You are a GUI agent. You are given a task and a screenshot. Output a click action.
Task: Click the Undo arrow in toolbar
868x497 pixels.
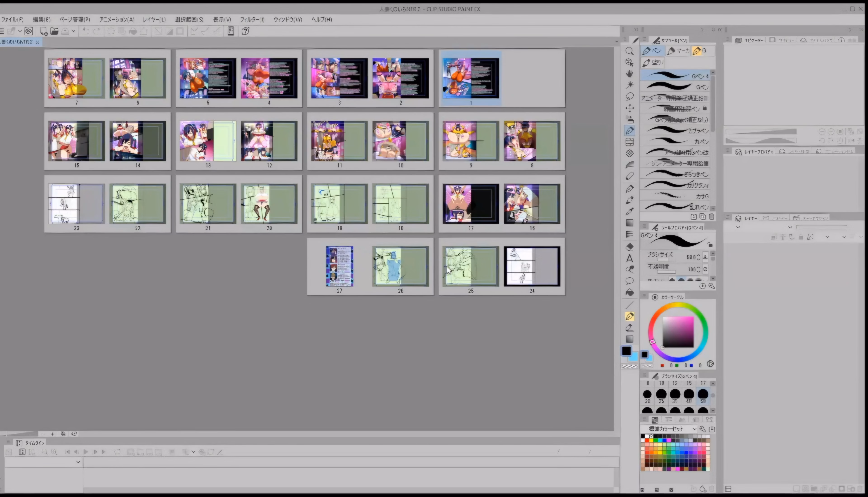[86, 31]
